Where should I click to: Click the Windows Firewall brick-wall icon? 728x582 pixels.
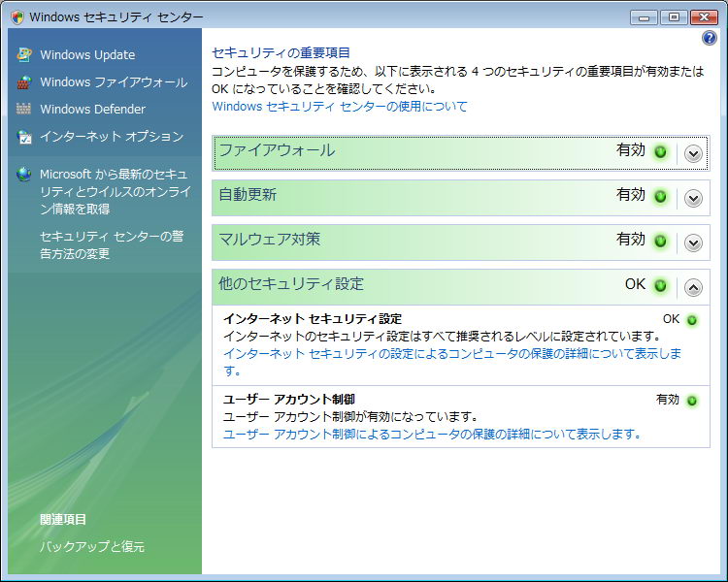click(24, 82)
